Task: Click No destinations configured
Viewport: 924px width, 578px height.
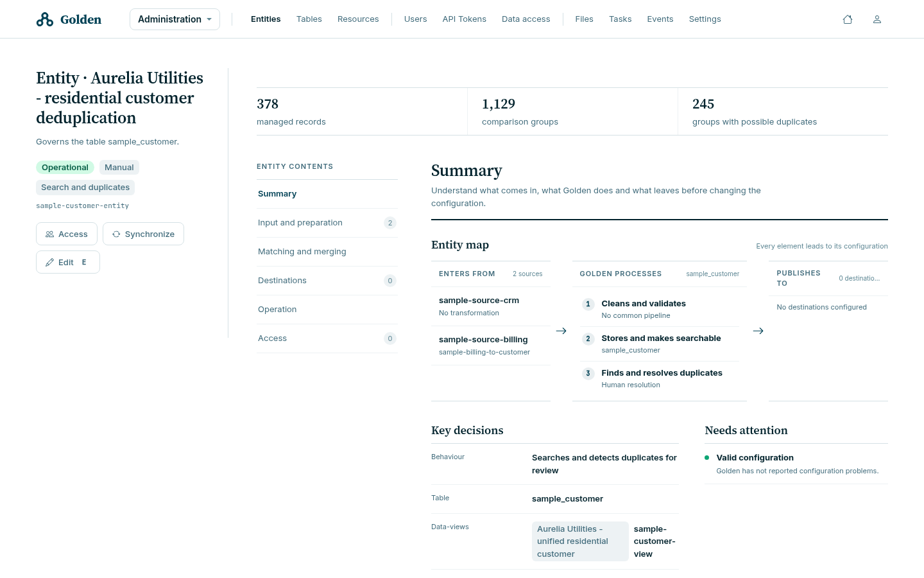Action: 821,307
